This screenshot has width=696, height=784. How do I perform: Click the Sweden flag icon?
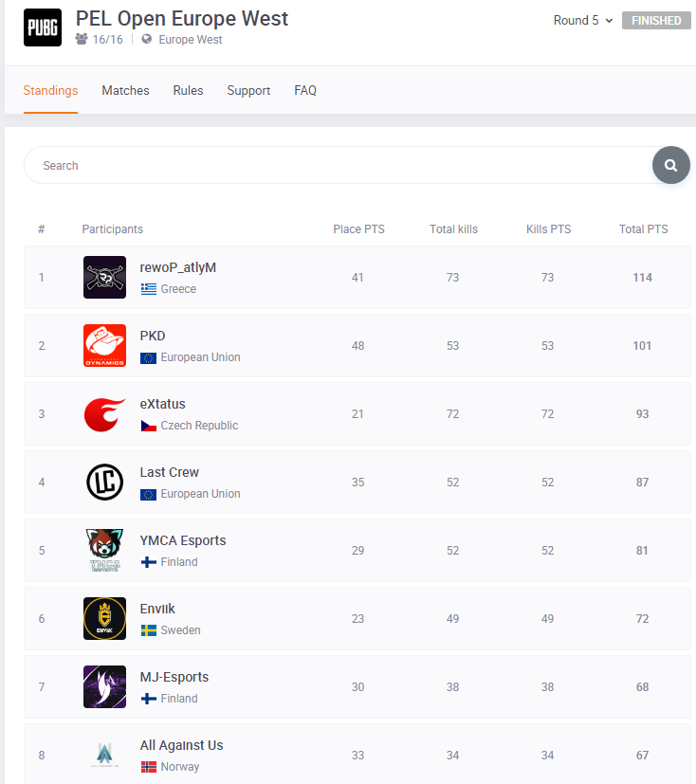click(149, 630)
